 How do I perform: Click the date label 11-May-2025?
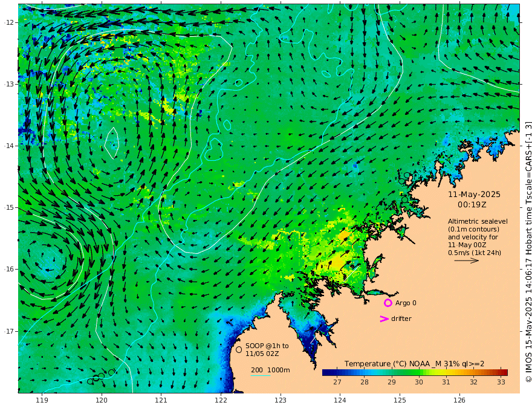(474, 194)
